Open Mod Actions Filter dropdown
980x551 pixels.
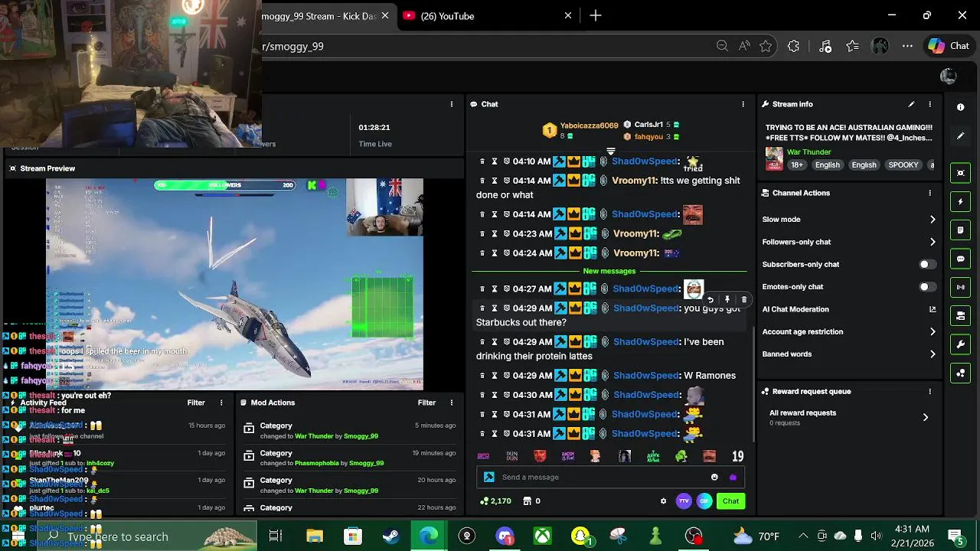pos(426,403)
